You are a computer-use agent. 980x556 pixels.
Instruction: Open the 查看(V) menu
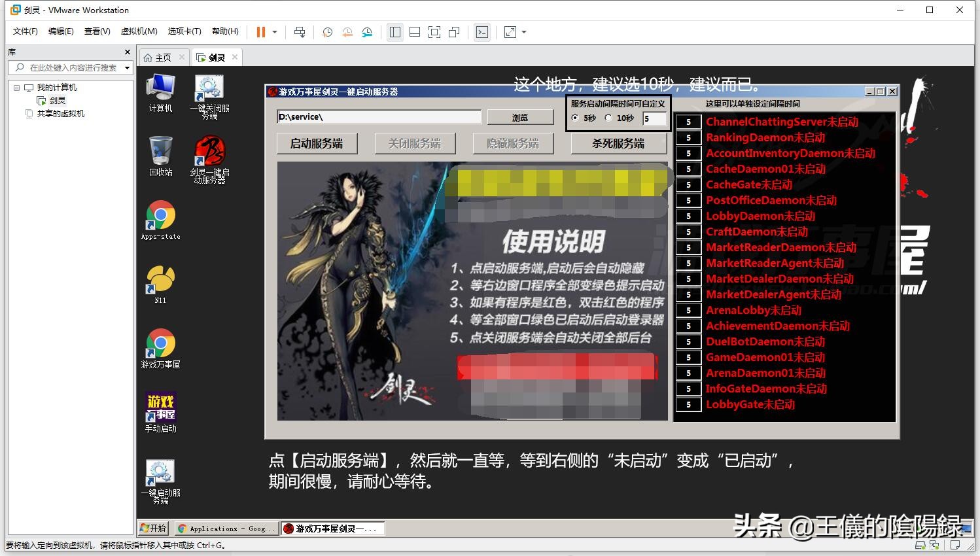pyautogui.click(x=97, y=31)
